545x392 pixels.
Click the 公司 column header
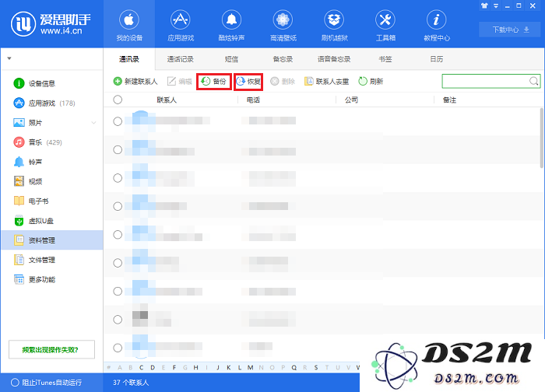point(351,100)
